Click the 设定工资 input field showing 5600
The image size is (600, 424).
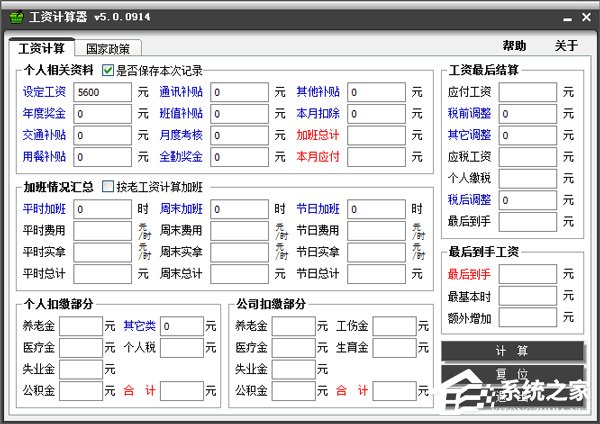(x=102, y=92)
